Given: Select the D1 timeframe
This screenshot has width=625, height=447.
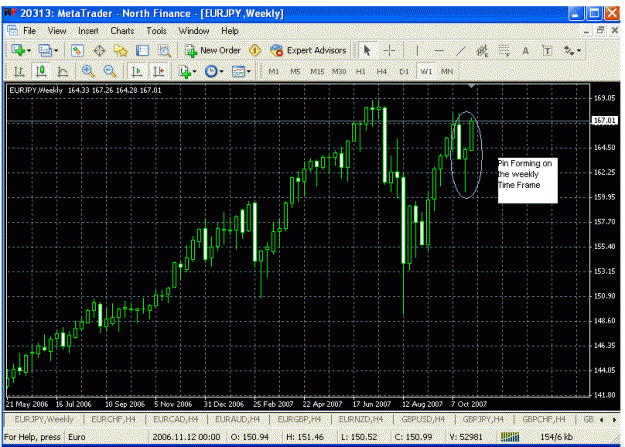Looking at the screenshot, I should tap(404, 71).
